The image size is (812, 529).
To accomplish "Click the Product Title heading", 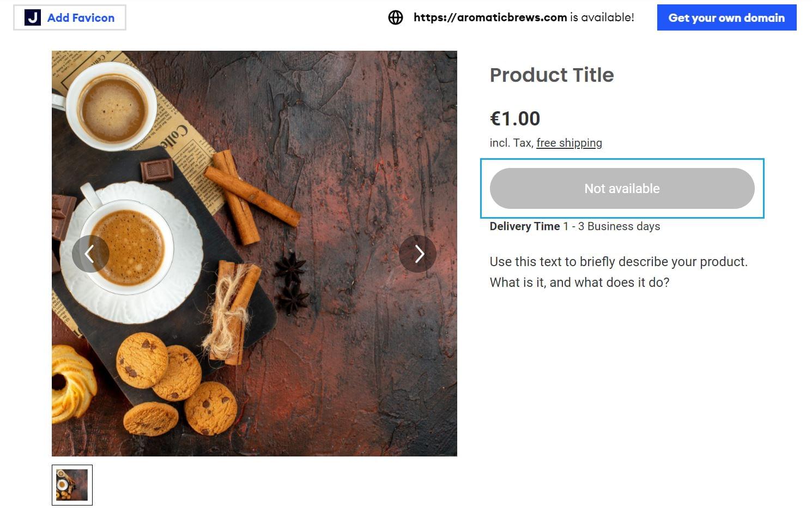I will 552,75.
